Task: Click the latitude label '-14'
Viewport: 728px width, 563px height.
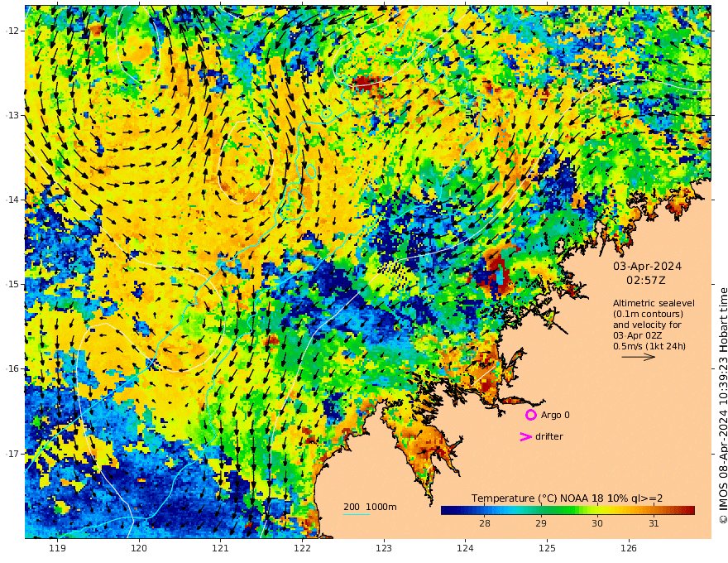Action: pyautogui.click(x=12, y=200)
